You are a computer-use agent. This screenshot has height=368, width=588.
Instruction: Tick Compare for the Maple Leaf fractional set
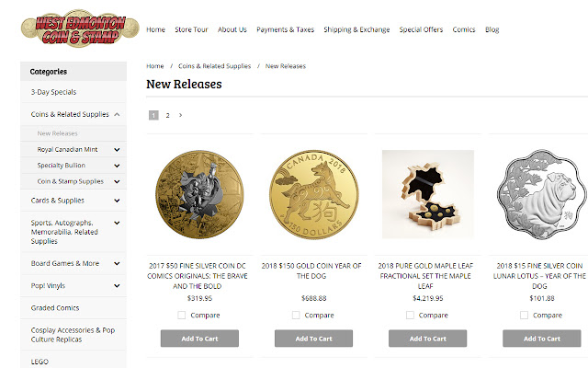[x=410, y=315]
